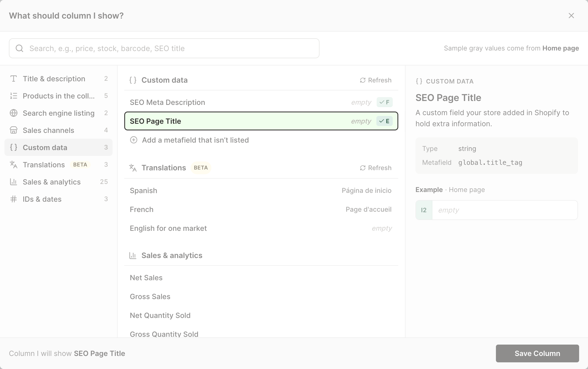
Task: Click the translate icon in Translations section header
Action: [133, 168]
